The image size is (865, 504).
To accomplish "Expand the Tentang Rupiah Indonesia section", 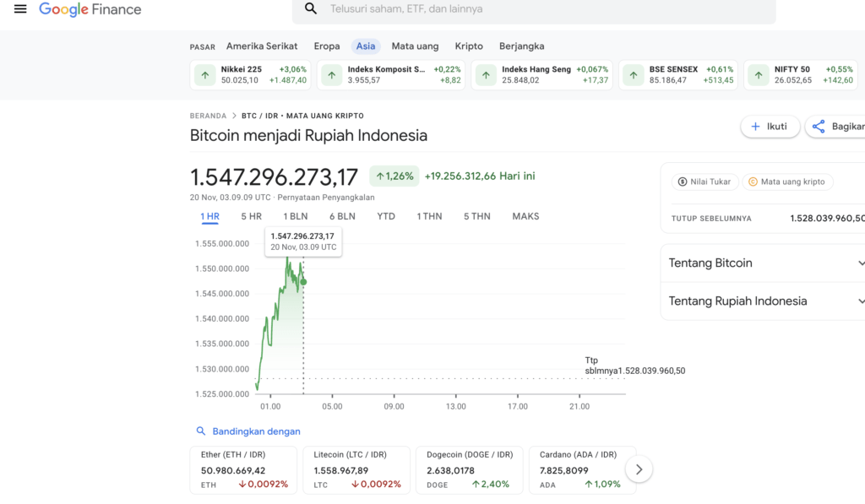I will [763, 301].
